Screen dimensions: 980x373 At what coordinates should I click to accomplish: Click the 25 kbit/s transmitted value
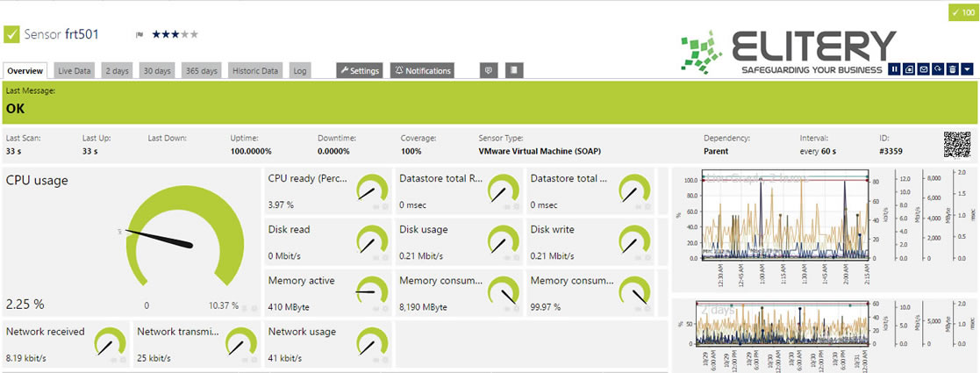(154, 359)
